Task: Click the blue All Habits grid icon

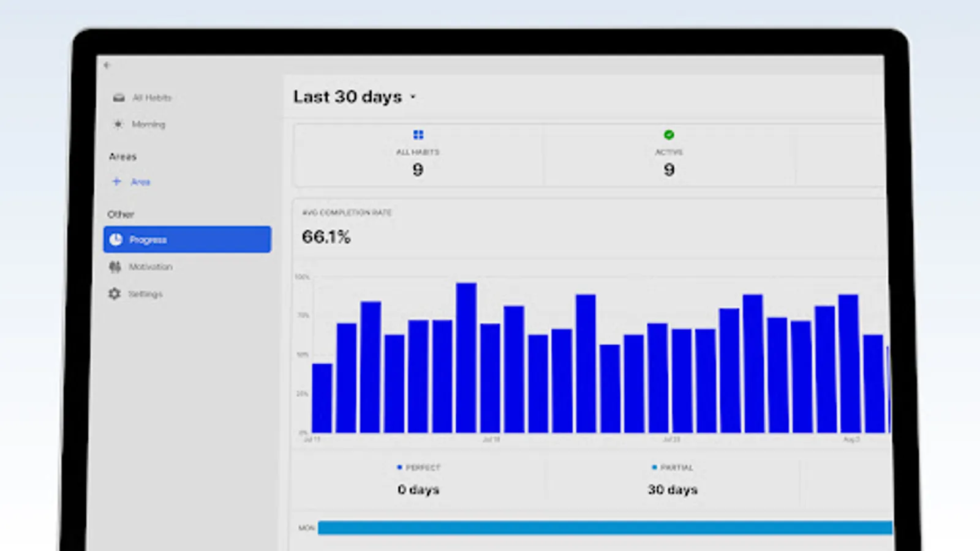Action: pos(418,135)
